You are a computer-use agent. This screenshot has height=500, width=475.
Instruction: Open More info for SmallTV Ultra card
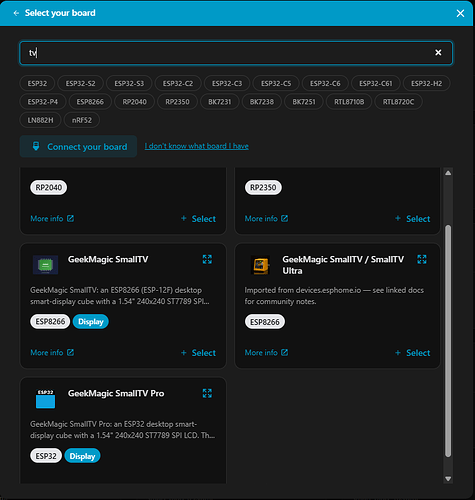pos(266,353)
